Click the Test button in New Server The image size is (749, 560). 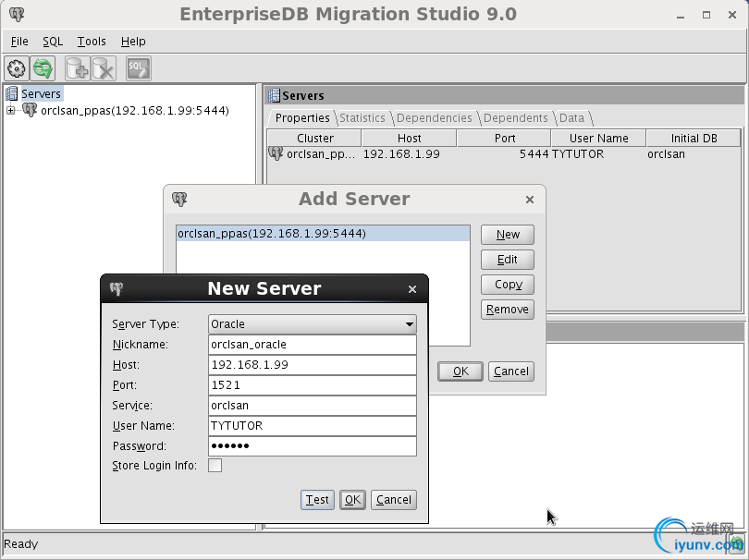coord(317,500)
